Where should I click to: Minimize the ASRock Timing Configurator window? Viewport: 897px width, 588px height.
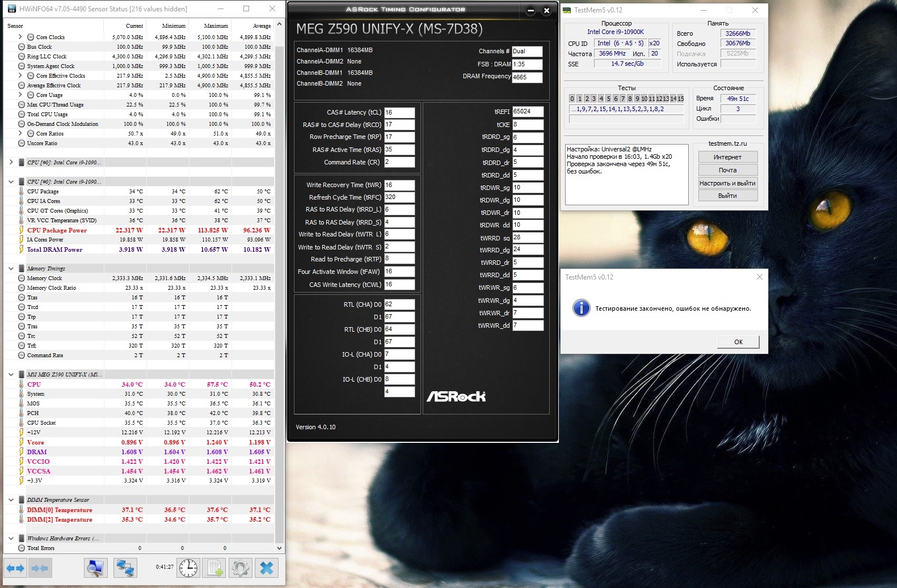pyautogui.click(x=530, y=11)
